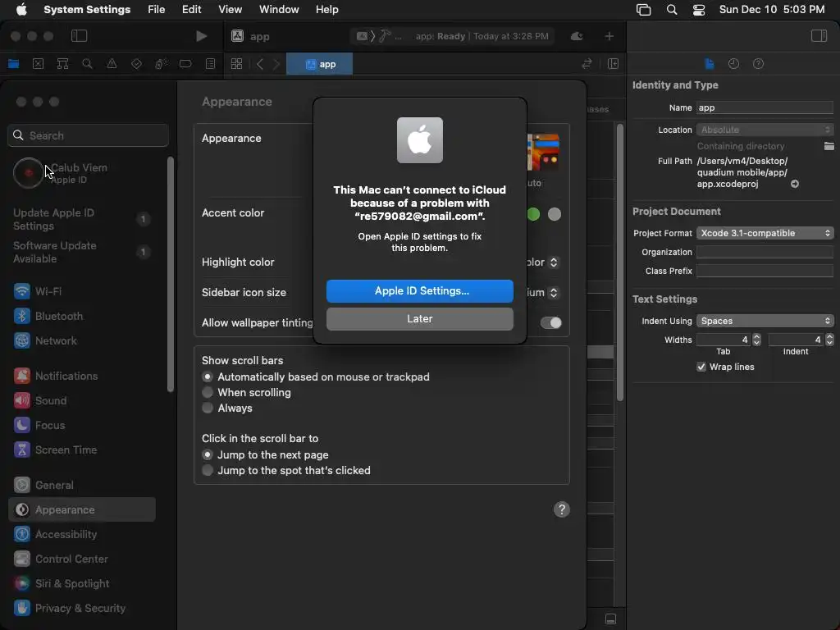Select the app editor tab
840x630 pixels.
(320, 64)
